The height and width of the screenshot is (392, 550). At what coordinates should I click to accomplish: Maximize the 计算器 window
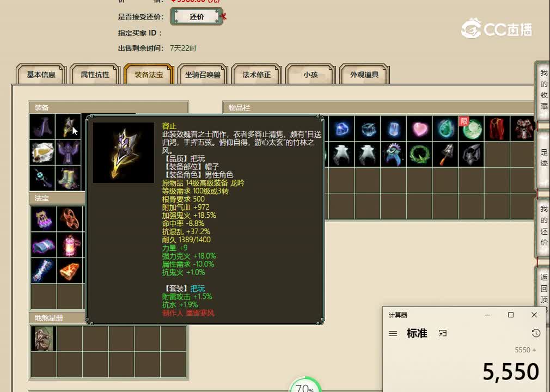point(511,315)
